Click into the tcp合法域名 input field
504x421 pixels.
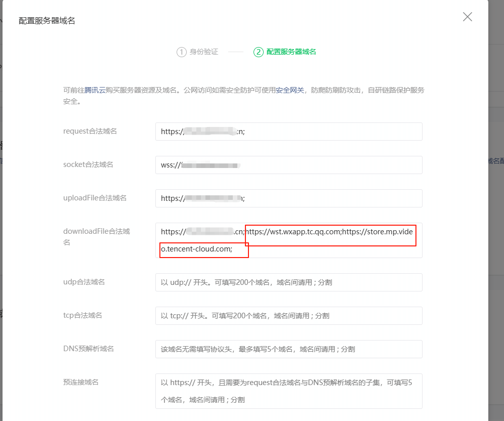tap(288, 316)
